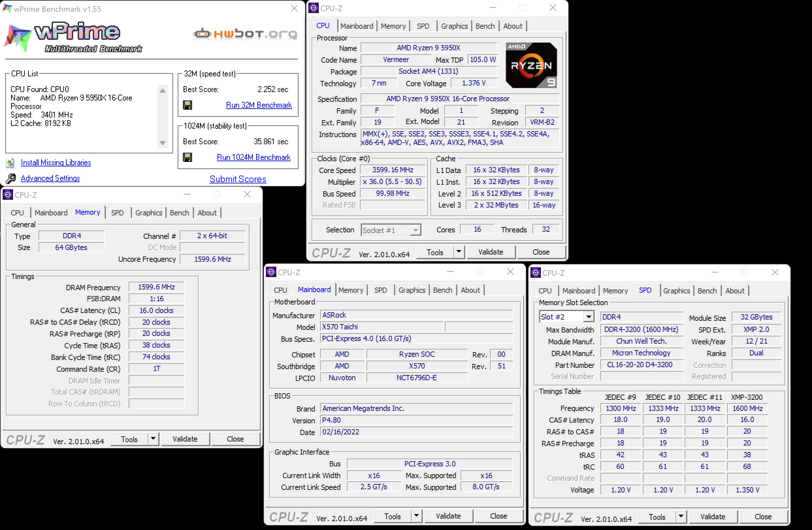Click the X570 Taichi model field
812x530 pixels.
382,327
